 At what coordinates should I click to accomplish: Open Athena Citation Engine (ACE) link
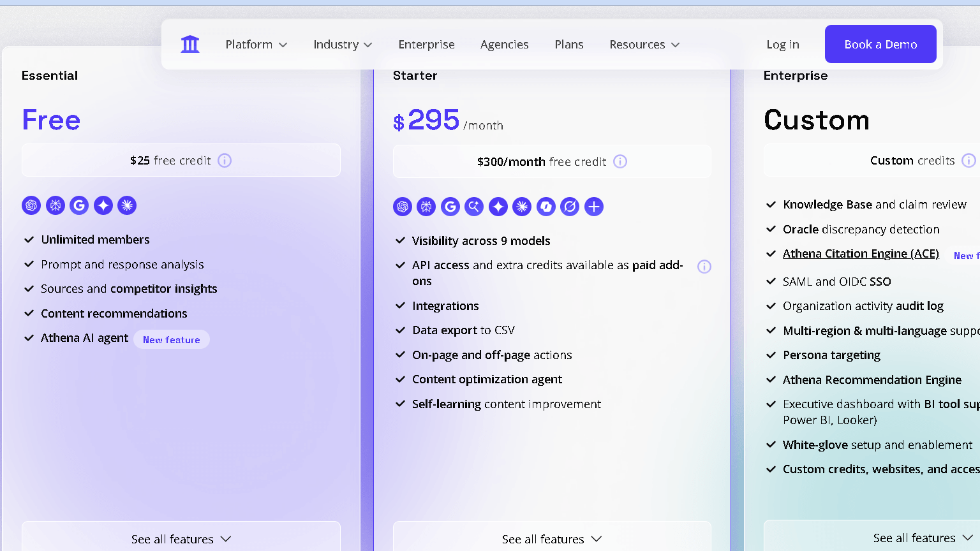pyautogui.click(x=861, y=254)
